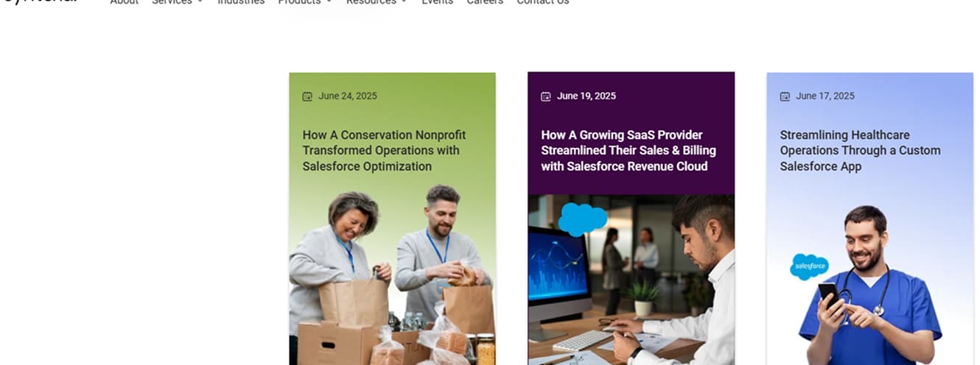Viewport: 980px width, 365px height.
Task: Expand the Resources dropdown menu
Action: pos(377,2)
